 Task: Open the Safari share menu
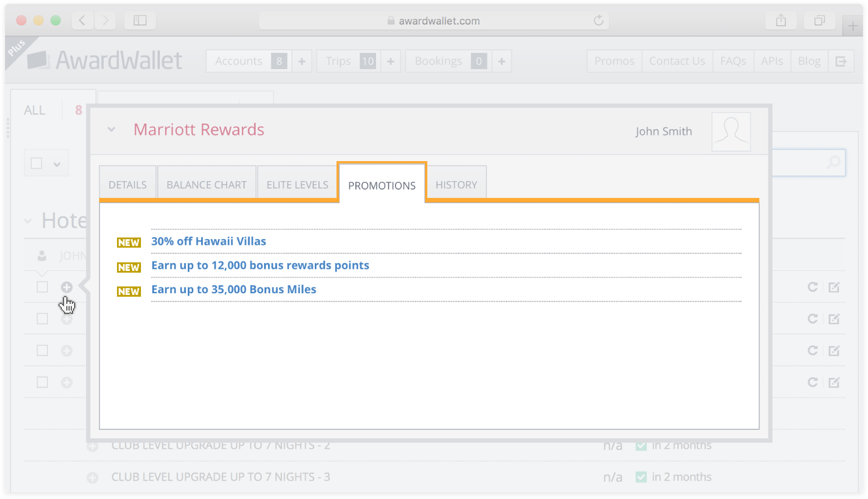click(781, 21)
